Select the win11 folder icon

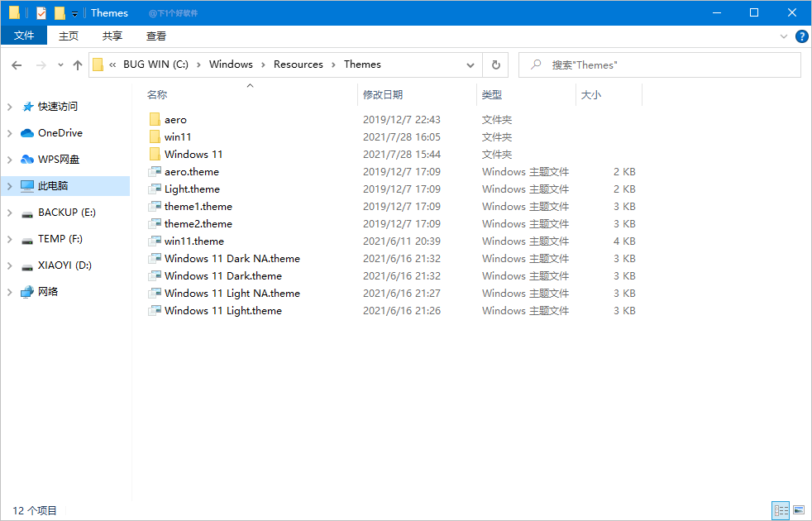[155, 136]
